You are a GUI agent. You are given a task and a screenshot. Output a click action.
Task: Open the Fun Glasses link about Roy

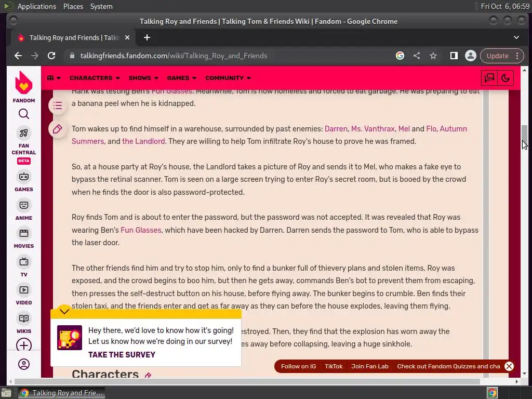141,230
